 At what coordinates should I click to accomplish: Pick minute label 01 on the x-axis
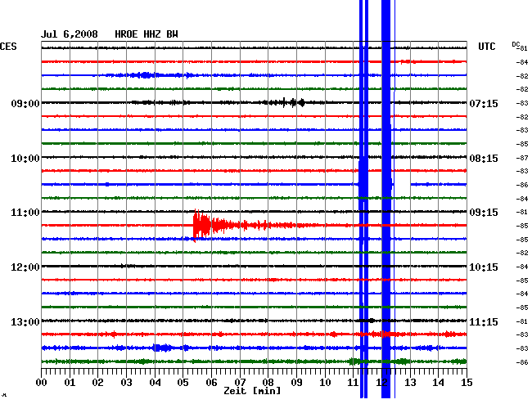(70, 383)
